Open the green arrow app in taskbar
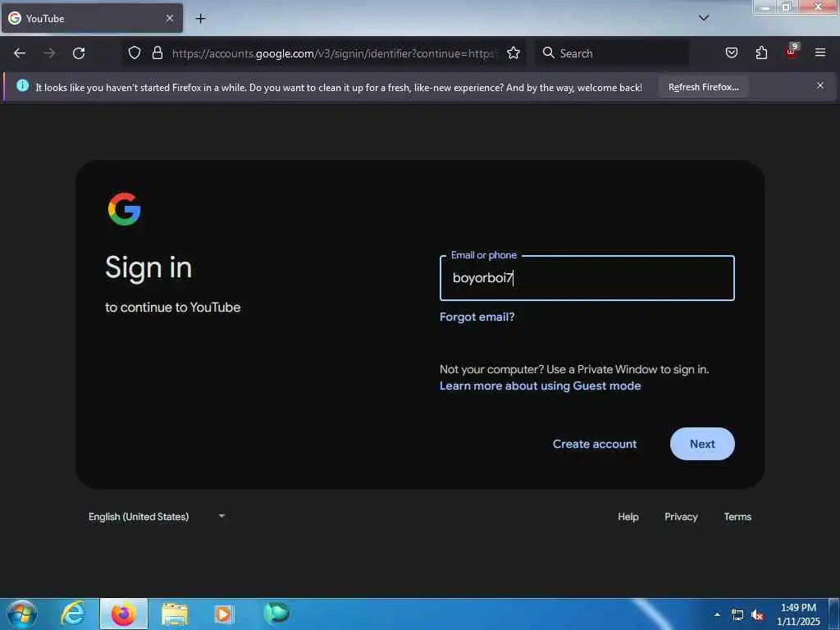This screenshot has height=630, width=840. coord(276,614)
